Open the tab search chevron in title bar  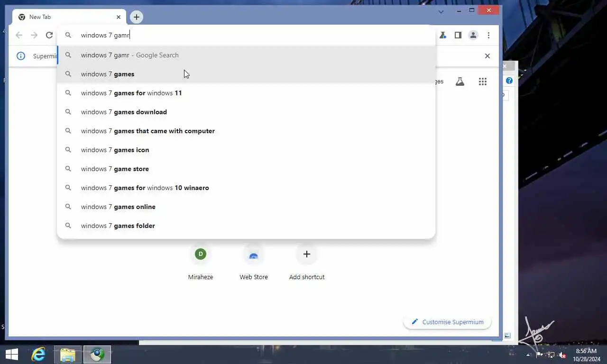pos(441,11)
